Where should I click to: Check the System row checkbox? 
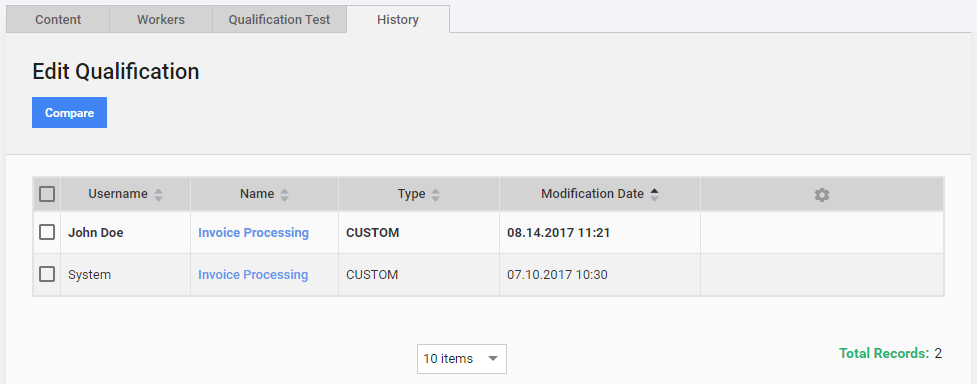point(47,274)
